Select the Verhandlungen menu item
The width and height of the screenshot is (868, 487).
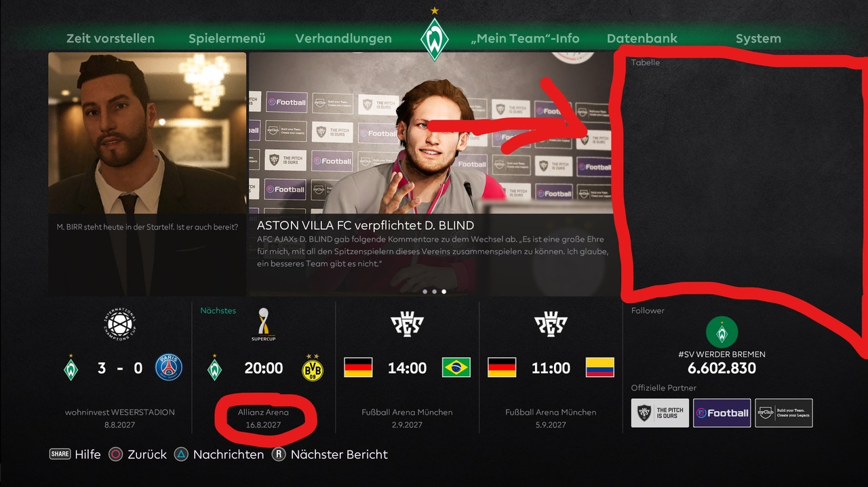pyautogui.click(x=343, y=39)
